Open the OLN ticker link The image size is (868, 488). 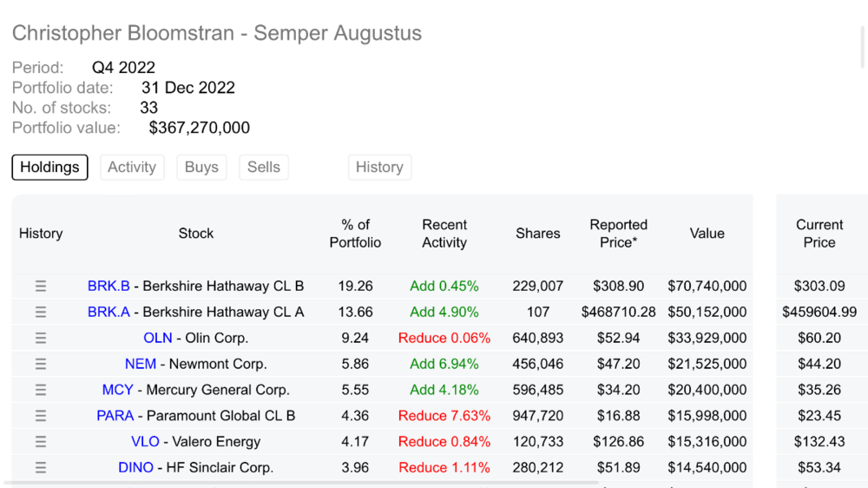tap(157, 338)
